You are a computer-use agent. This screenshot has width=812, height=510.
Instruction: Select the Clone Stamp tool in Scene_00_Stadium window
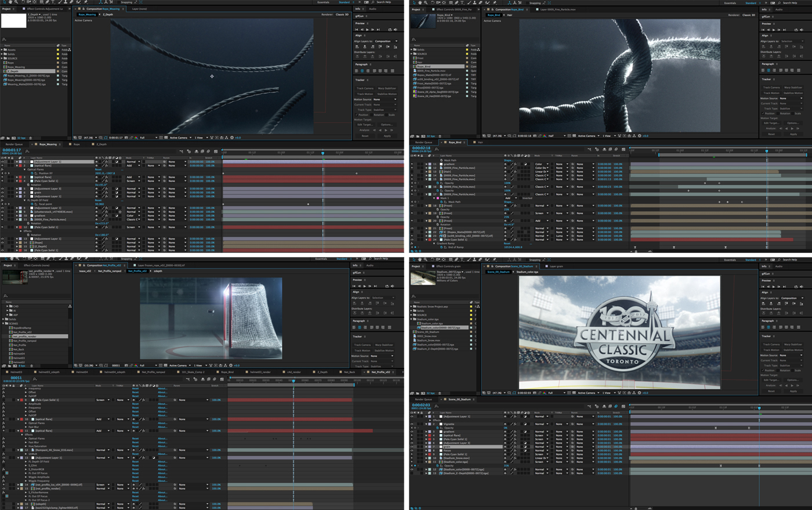(474, 259)
